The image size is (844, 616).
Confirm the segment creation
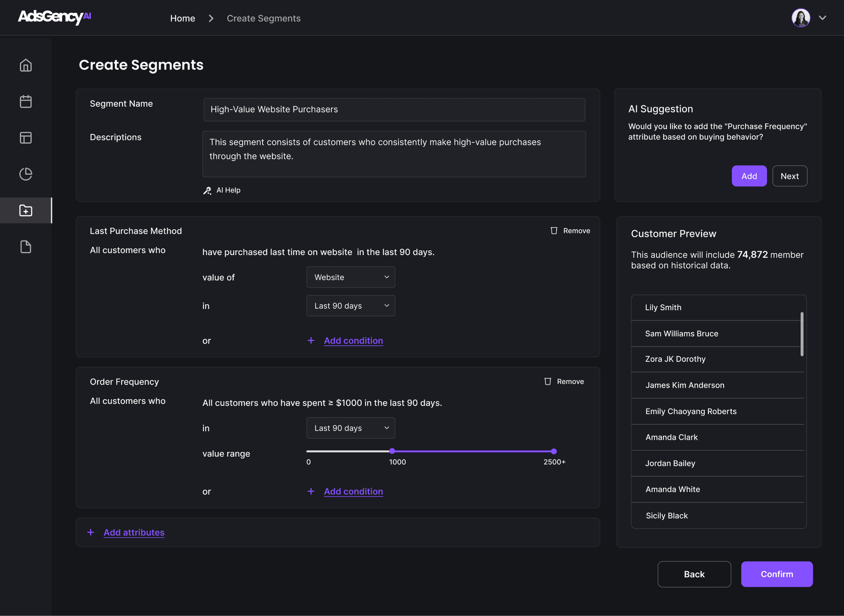pyautogui.click(x=777, y=574)
